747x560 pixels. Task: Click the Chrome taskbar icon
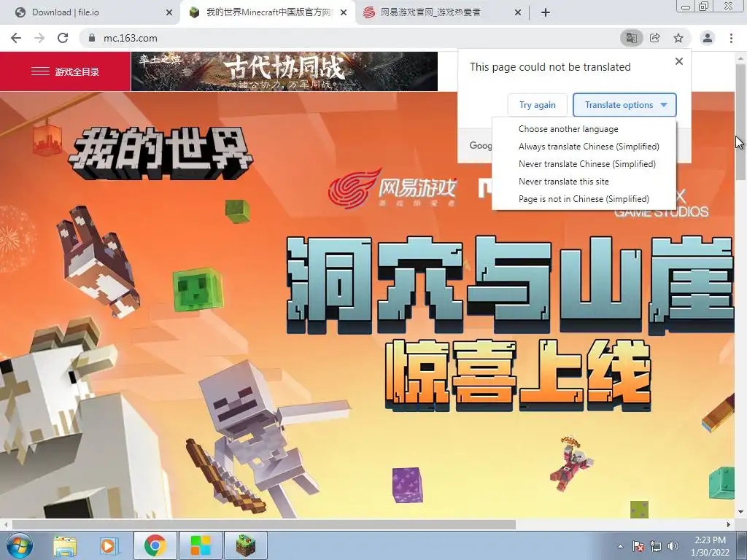point(155,545)
